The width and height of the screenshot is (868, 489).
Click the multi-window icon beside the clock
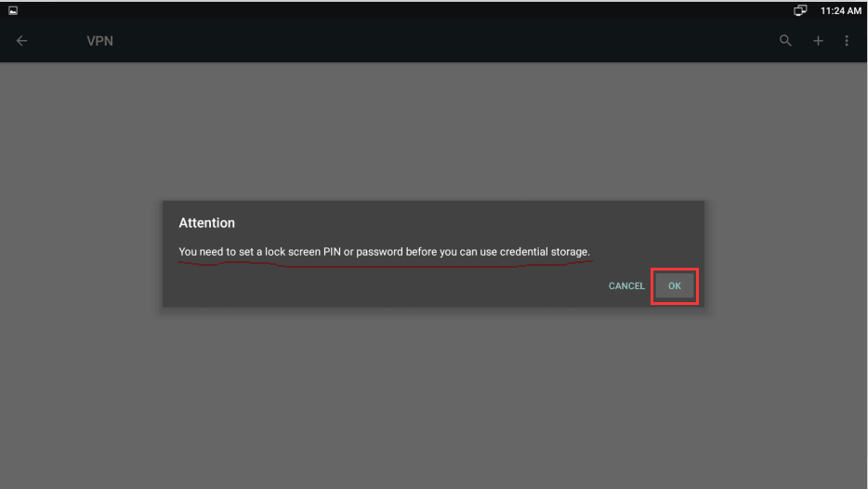pyautogui.click(x=800, y=10)
